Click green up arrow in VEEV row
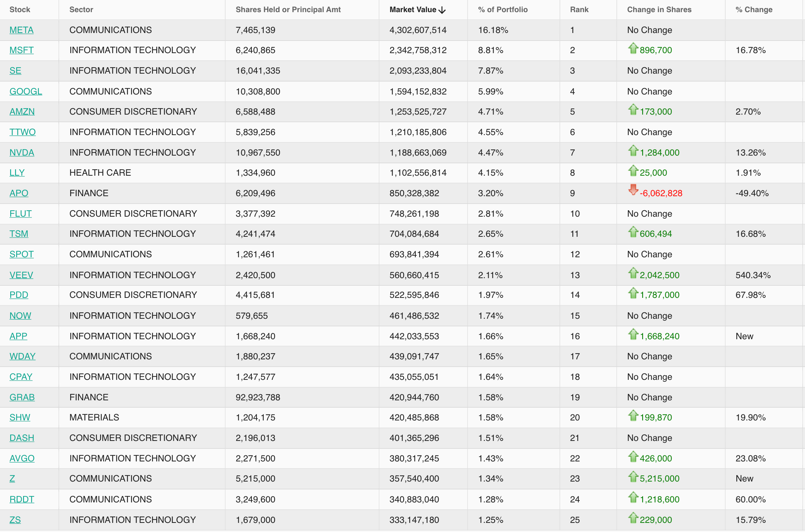Screen dimensions: 805x532 point(633,273)
